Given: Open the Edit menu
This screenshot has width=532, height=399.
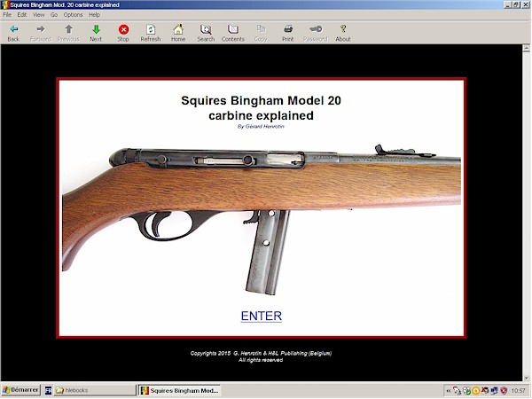Looking at the screenshot, I should click(x=22, y=14).
